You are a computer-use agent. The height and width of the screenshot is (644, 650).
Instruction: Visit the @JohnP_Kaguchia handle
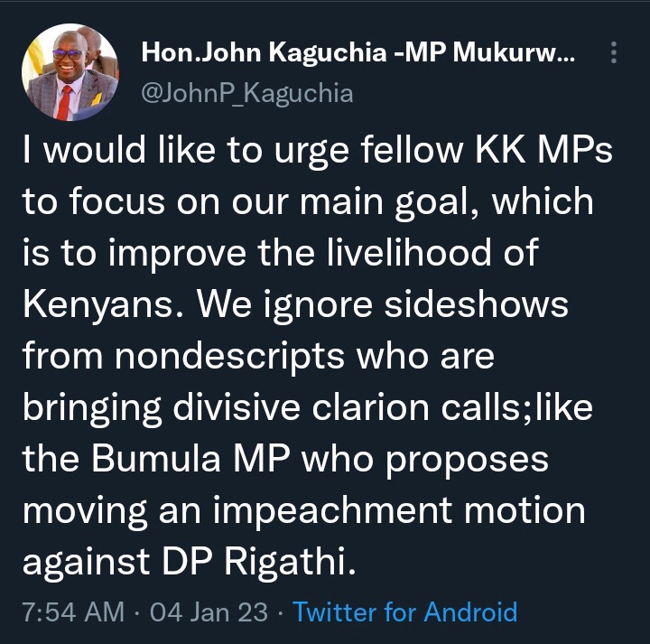pos(247,93)
